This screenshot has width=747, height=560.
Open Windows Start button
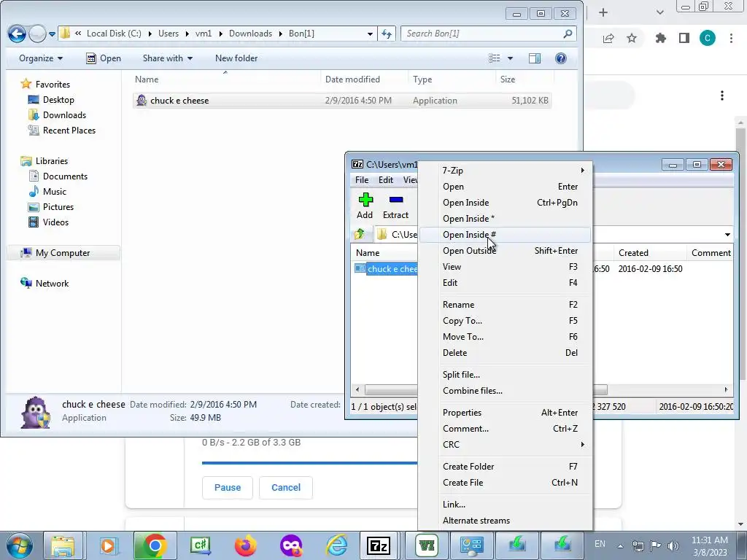click(19, 545)
